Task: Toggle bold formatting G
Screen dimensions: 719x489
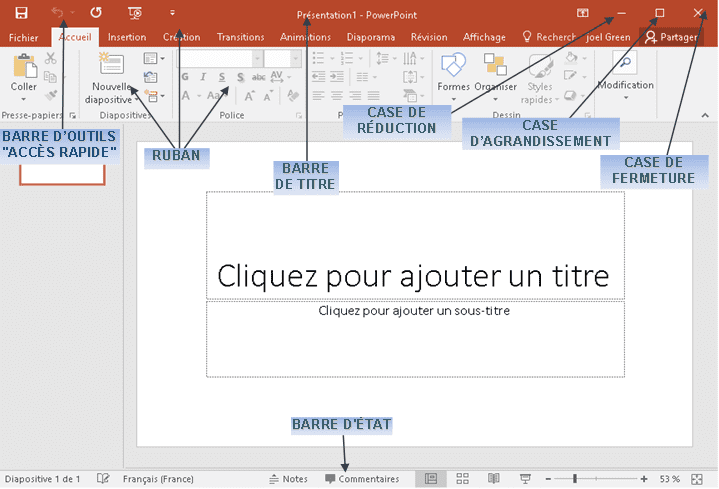Action: [x=185, y=77]
